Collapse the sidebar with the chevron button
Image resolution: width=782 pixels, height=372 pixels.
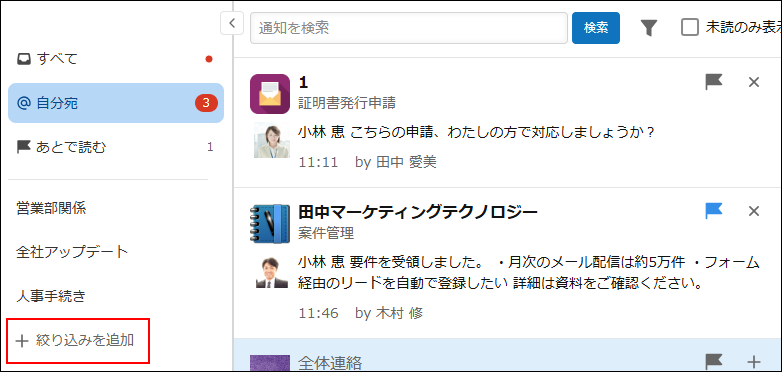coord(232,23)
